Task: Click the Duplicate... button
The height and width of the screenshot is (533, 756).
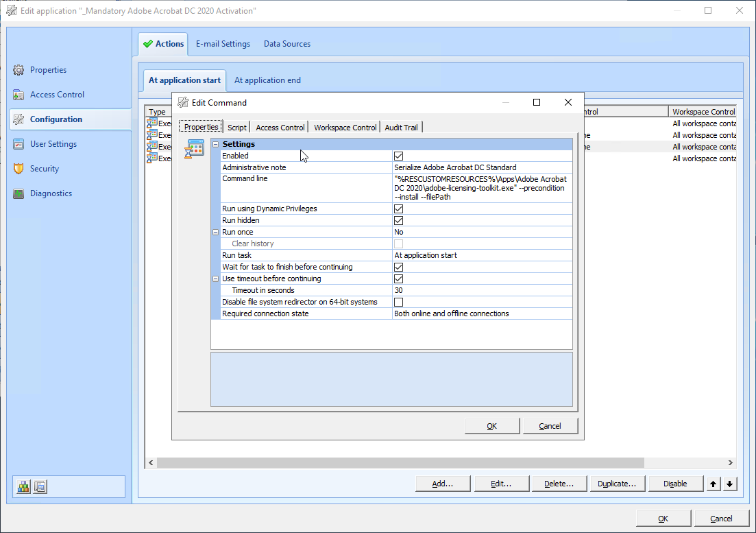Action: [617, 484]
